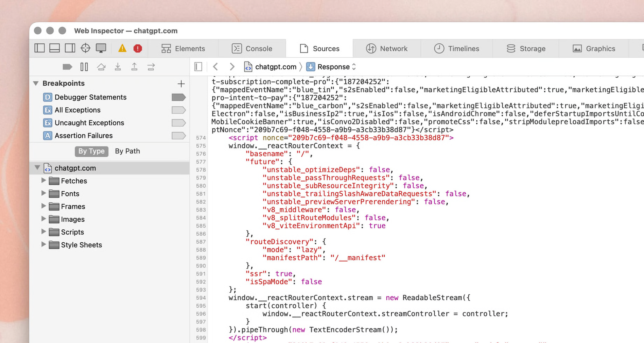
Task: Select chatgpt.com document in sidebar
Action: point(110,168)
